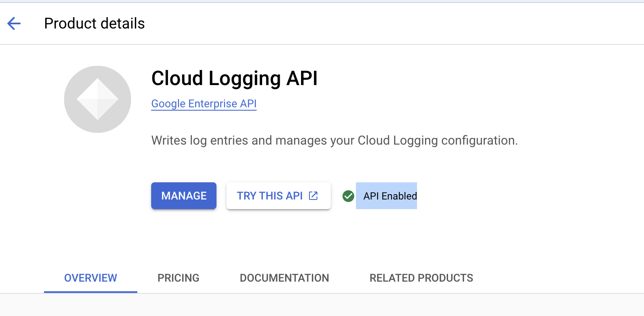
Task: Click the external link icon on TRY THIS API
Action: (312, 195)
